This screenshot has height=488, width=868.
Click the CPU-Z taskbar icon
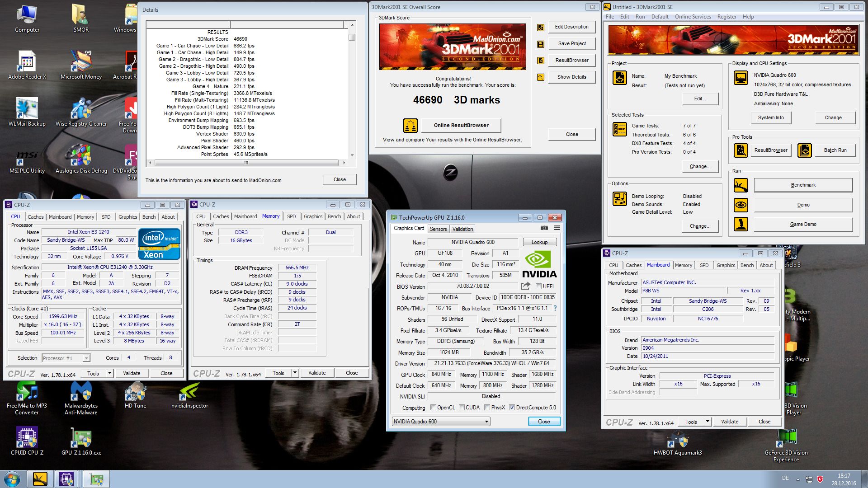[66, 479]
